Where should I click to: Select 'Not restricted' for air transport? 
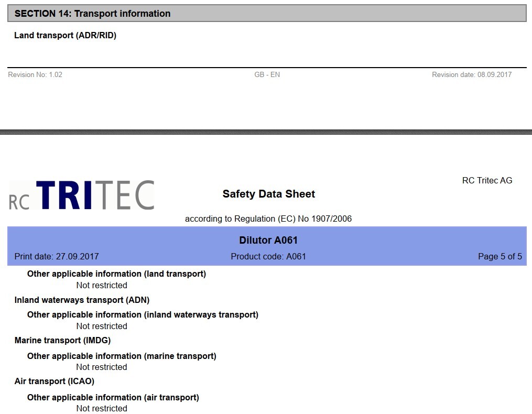pyautogui.click(x=102, y=408)
